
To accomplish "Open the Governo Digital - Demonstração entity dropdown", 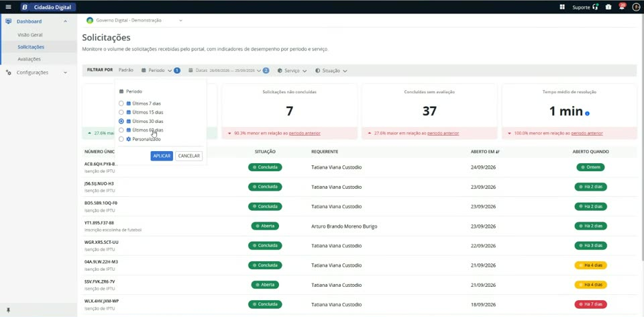I will [134, 20].
